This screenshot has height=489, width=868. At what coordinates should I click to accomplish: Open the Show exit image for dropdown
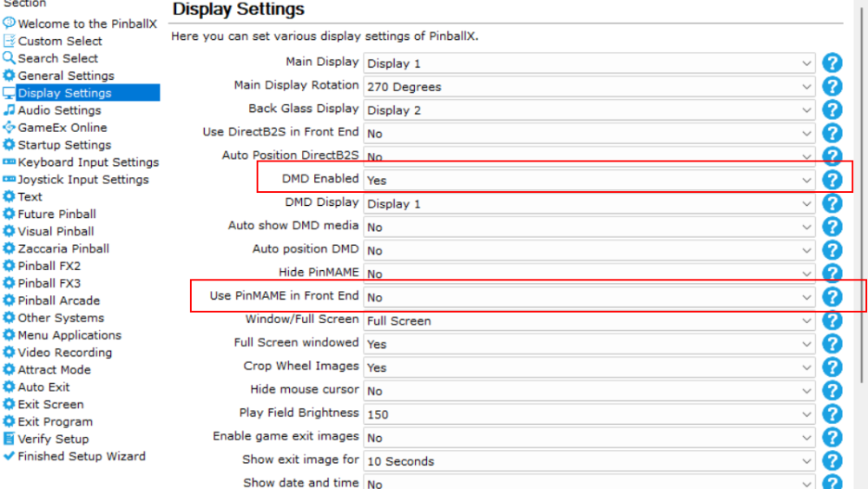[x=589, y=460]
